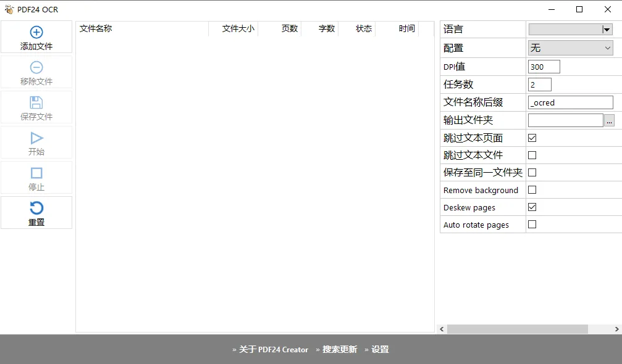
Task: Click the 文件名称后缀 field with _ocred
Action: [x=571, y=102]
